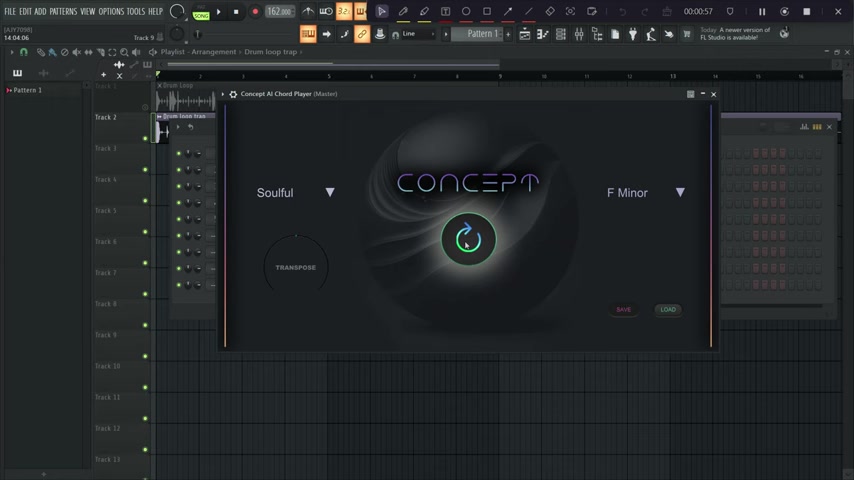854x480 pixels.
Task: Open the shopping cart icon
Action: [687, 34]
